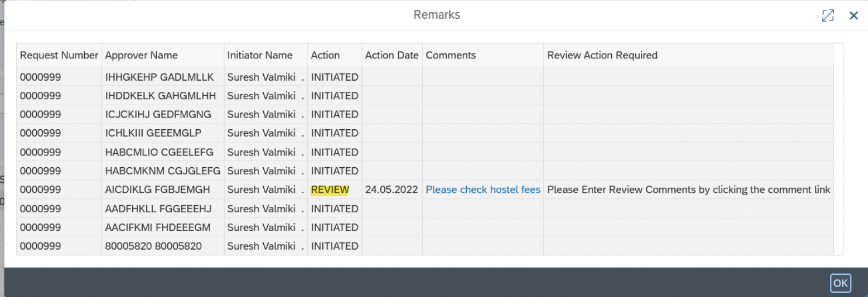Click 'Please Enter Review Comments' instruction cell

pyautogui.click(x=688, y=190)
